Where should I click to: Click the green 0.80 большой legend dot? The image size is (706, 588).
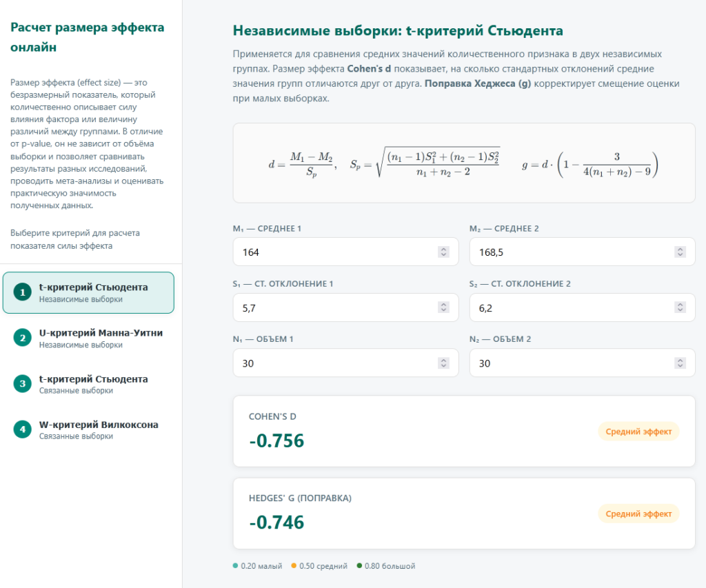(x=359, y=565)
